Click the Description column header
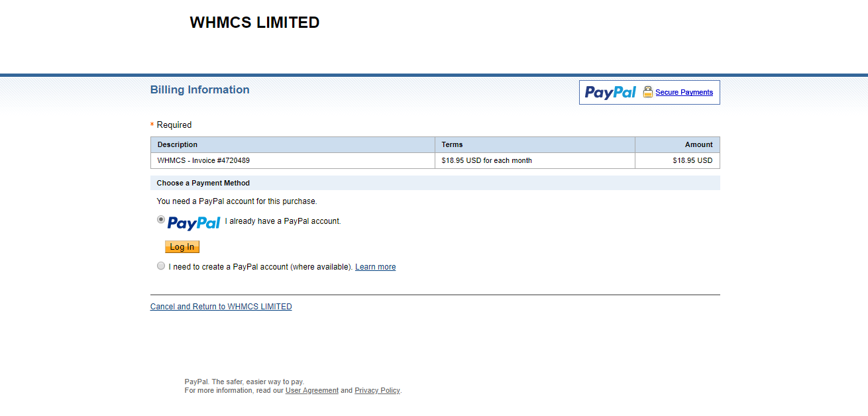The image size is (868, 416). click(293, 144)
